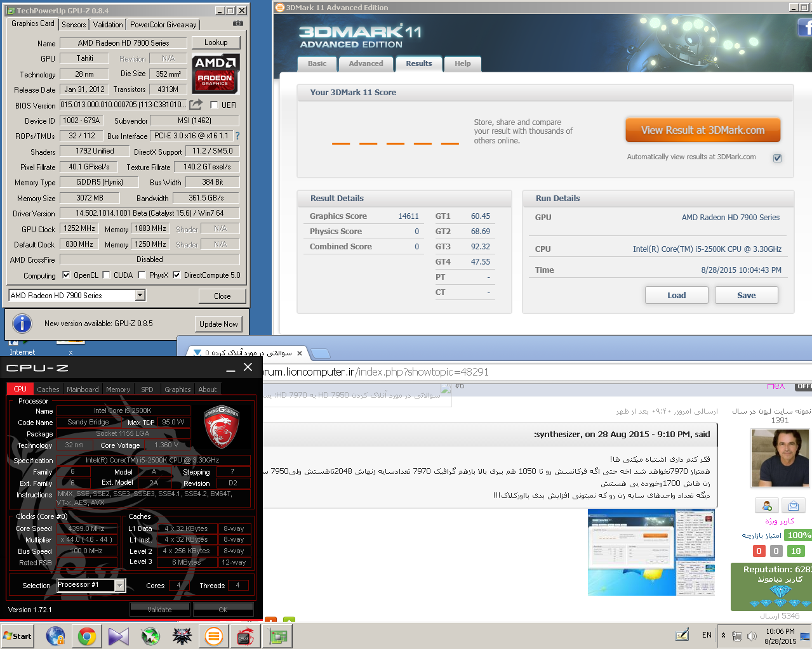Click the BIOS save/share arrow icon in GPU-Z
The image size is (812, 649).
click(196, 104)
